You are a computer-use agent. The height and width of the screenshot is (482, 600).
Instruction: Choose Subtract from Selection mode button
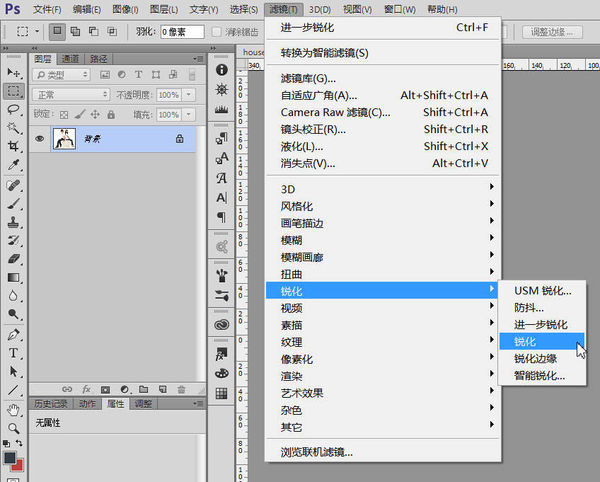click(93, 31)
